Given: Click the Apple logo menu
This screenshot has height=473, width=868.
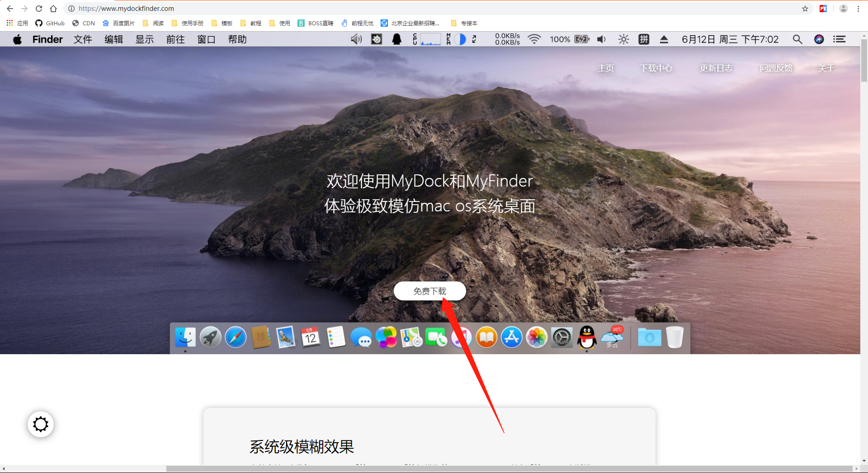Looking at the screenshot, I should (18, 39).
